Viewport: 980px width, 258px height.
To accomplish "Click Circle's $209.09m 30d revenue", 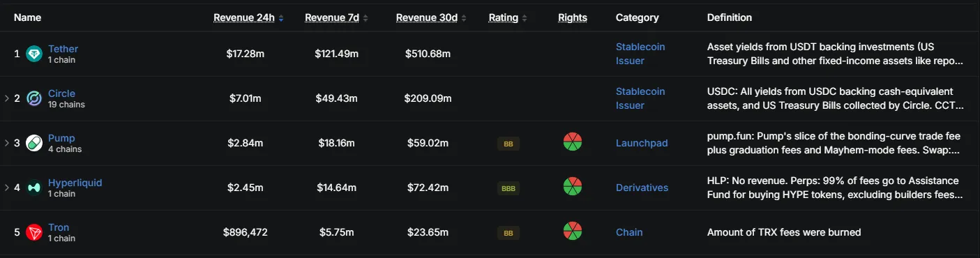I will pos(428,98).
